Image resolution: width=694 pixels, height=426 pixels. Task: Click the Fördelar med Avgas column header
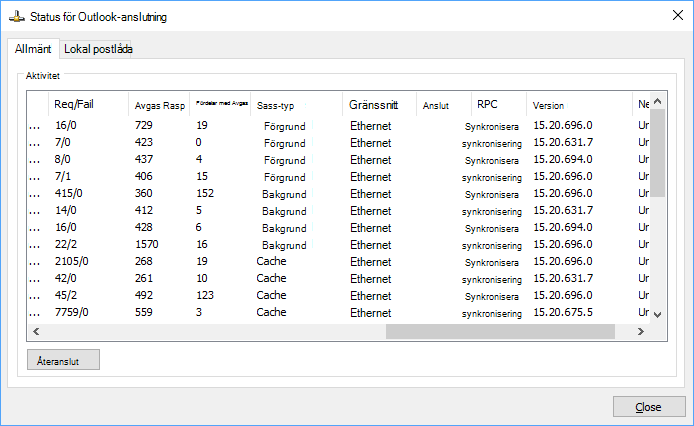coord(222,103)
